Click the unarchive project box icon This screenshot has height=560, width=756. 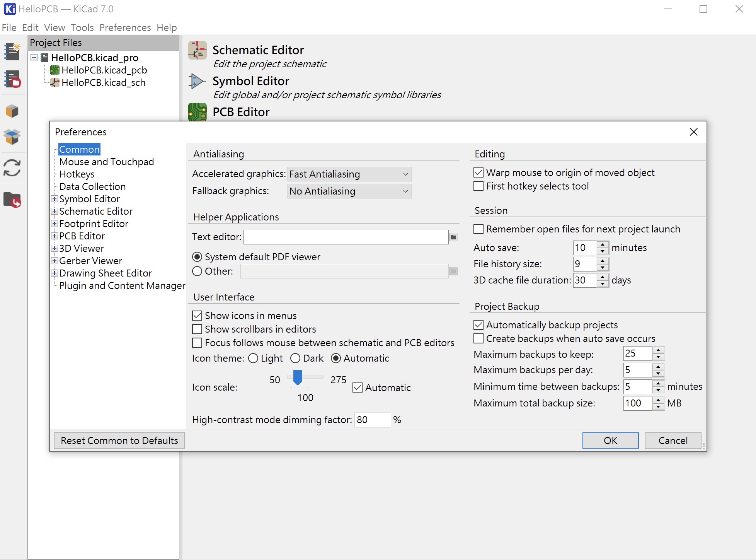click(x=12, y=137)
